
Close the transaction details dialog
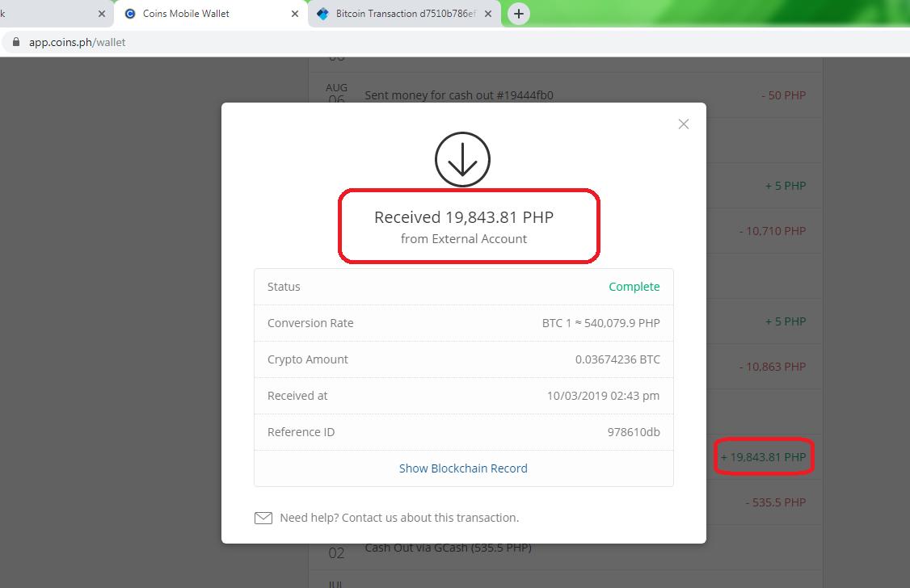point(684,124)
